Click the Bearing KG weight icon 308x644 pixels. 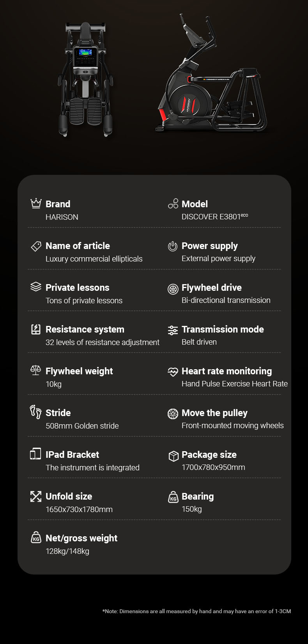(x=173, y=497)
